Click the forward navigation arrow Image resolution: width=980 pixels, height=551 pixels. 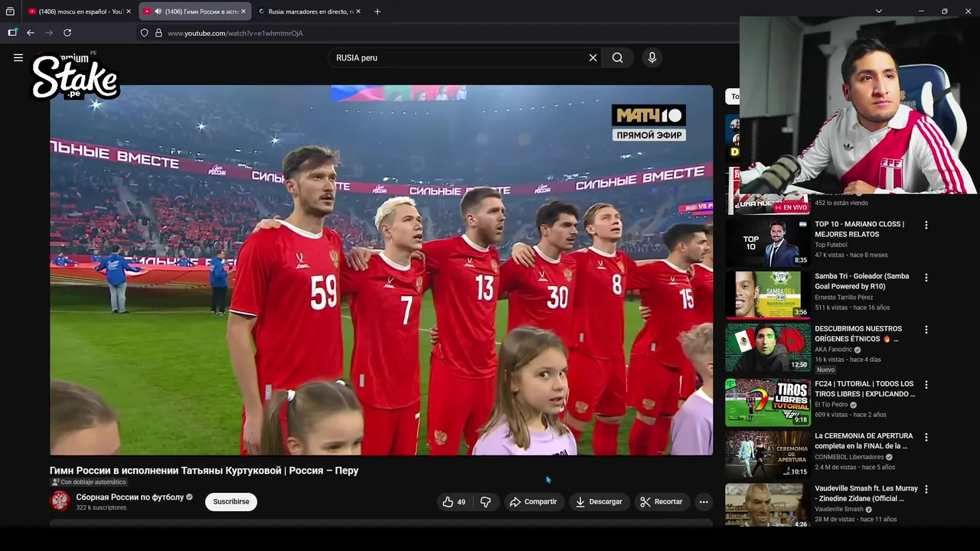49,33
